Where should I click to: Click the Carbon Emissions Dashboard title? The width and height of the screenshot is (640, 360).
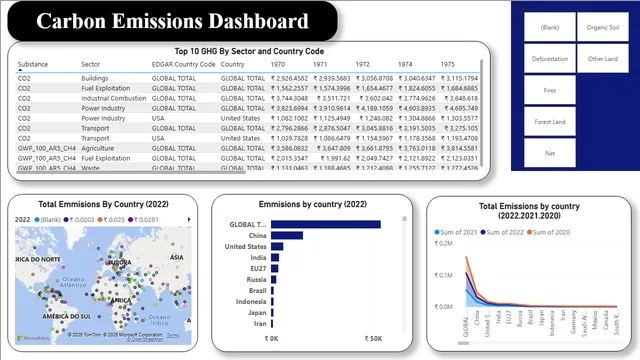pos(172,21)
